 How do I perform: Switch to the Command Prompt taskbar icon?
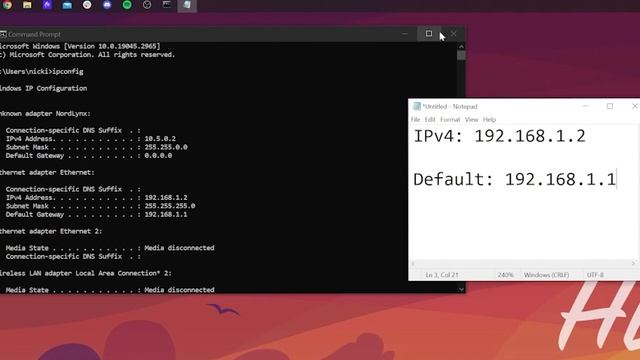[167, 5]
